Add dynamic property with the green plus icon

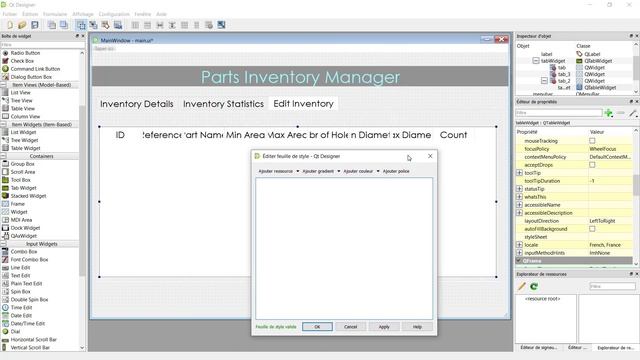pos(609,113)
